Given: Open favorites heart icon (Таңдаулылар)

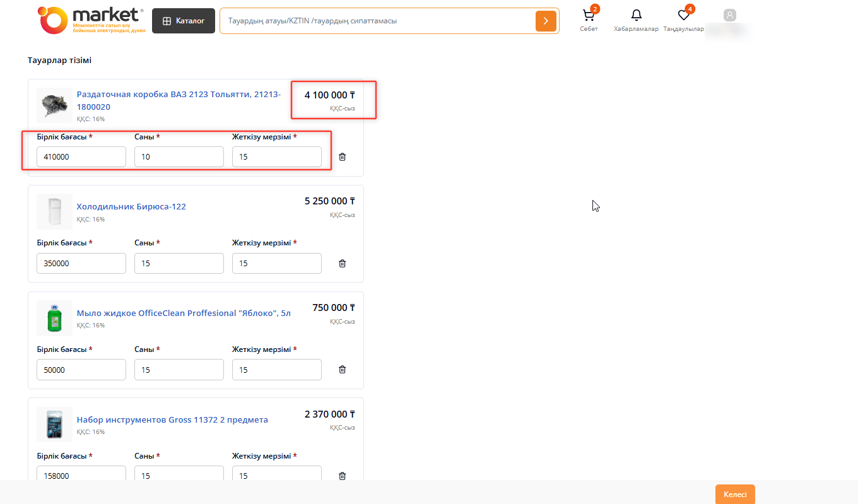Looking at the screenshot, I should (683, 16).
